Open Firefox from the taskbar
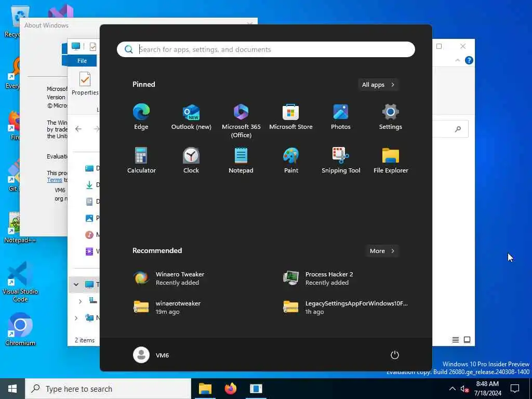 click(230, 389)
